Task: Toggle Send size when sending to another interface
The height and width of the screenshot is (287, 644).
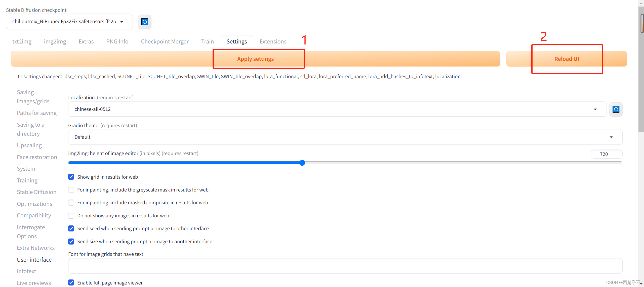Action: [71, 242]
